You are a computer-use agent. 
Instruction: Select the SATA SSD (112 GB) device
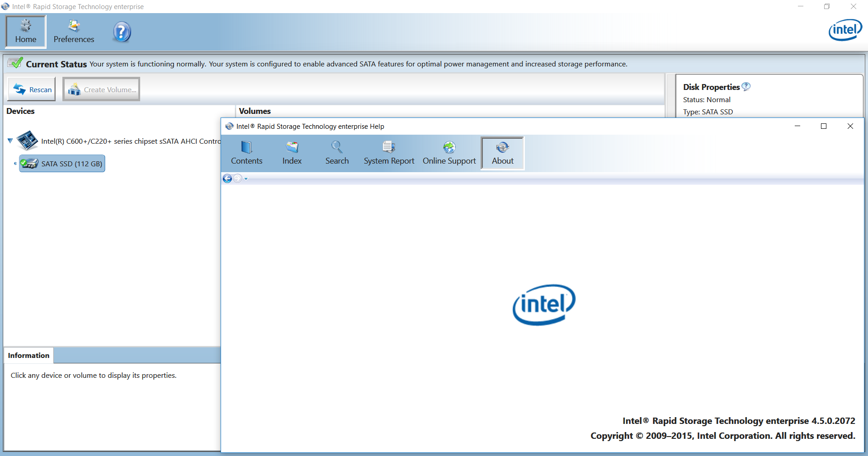[x=62, y=164]
